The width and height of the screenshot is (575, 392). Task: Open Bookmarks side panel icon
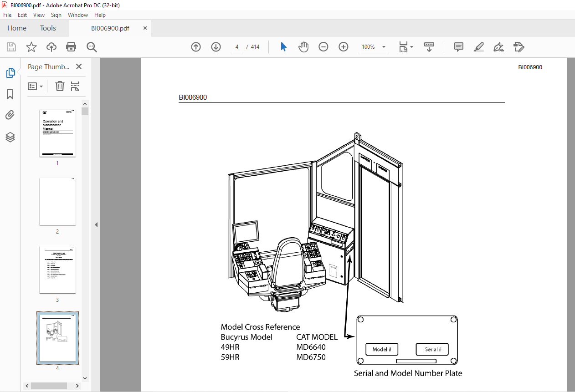point(10,94)
